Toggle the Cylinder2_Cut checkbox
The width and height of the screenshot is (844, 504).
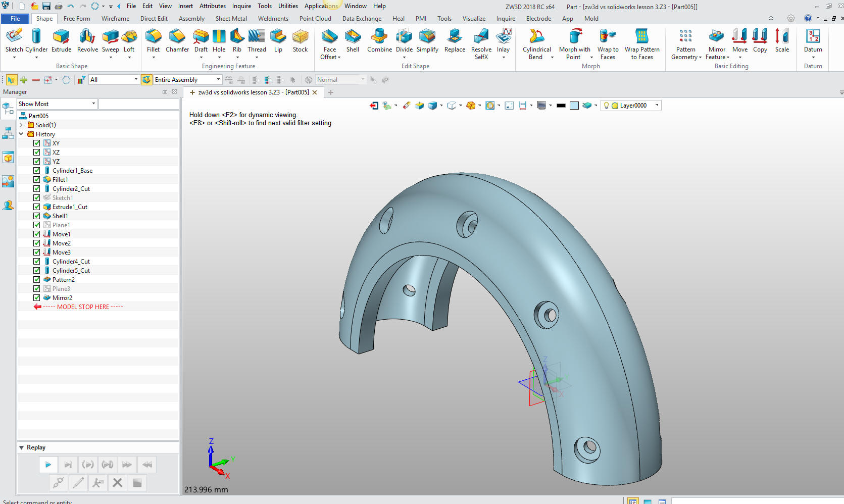pyautogui.click(x=37, y=189)
